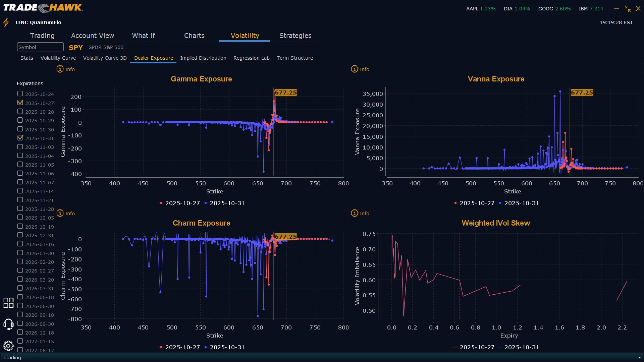The height and width of the screenshot is (362, 644).
Task: Click the Weighted IVol Skew info icon
Action: point(355,213)
